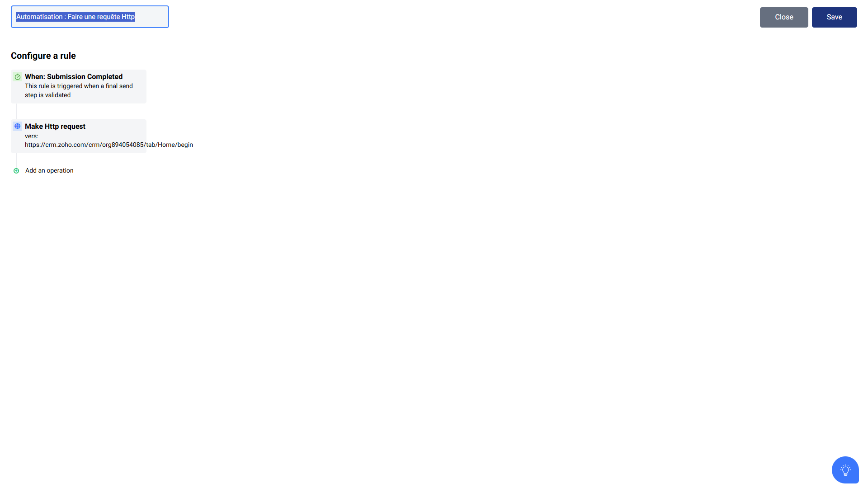Click the blue globe Http request icon
The width and height of the screenshot is (868, 488).
[18, 127]
